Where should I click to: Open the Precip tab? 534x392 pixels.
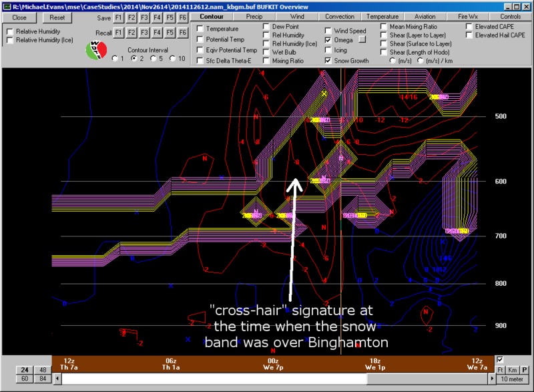[254, 16]
